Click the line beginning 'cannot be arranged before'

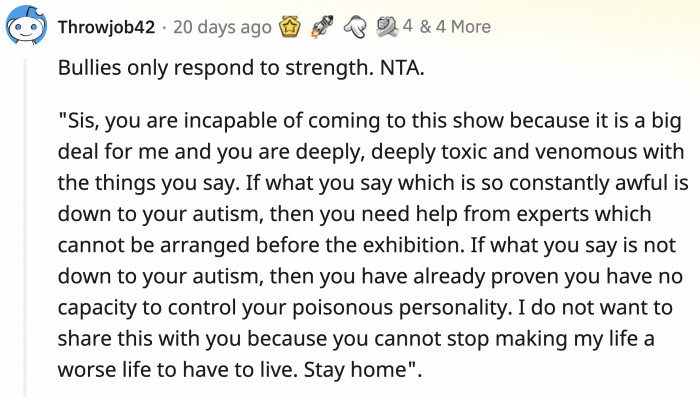coord(367,245)
